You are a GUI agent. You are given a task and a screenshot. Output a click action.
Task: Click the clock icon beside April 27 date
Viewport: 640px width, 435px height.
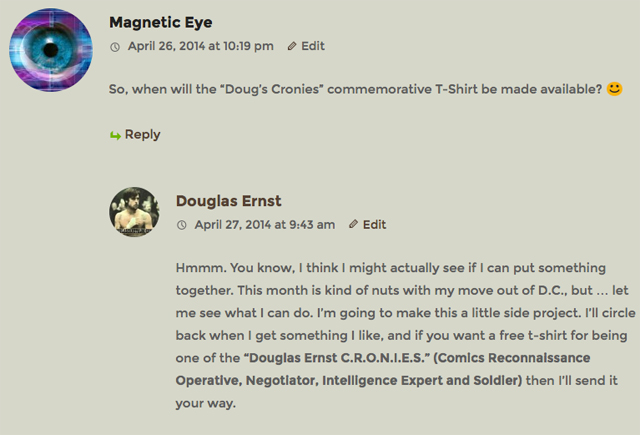(181, 225)
